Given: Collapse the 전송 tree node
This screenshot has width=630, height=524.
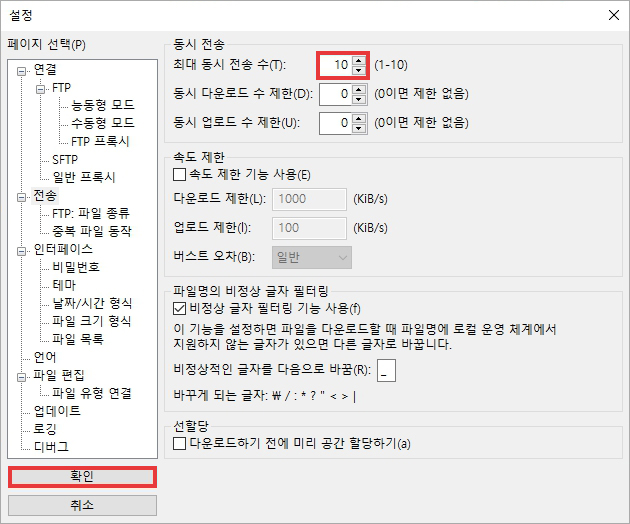Looking at the screenshot, I should (x=21, y=197).
